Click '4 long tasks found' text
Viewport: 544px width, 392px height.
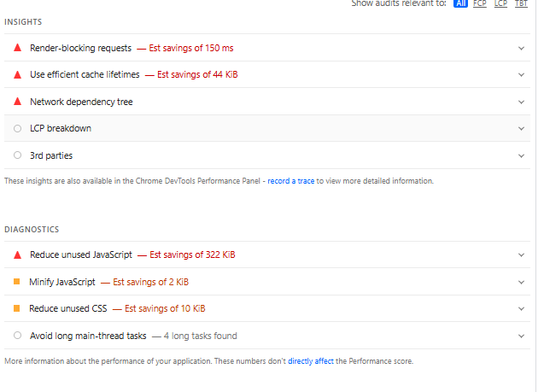[x=200, y=336]
